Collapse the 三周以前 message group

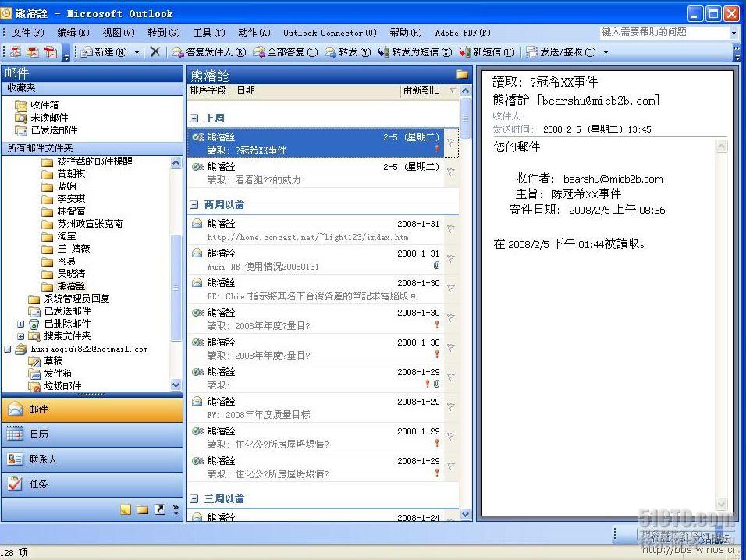click(x=194, y=498)
